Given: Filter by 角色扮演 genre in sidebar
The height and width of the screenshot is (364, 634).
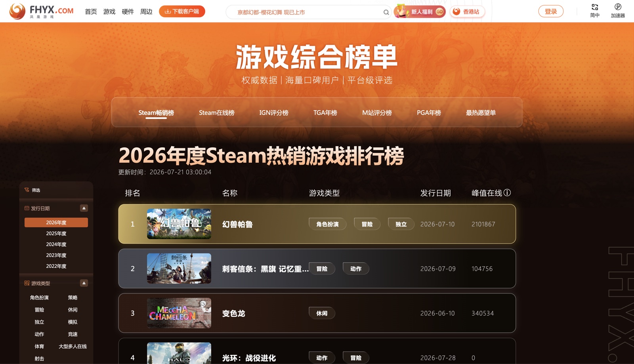Looking at the screenshot, I should coord(39,297).
